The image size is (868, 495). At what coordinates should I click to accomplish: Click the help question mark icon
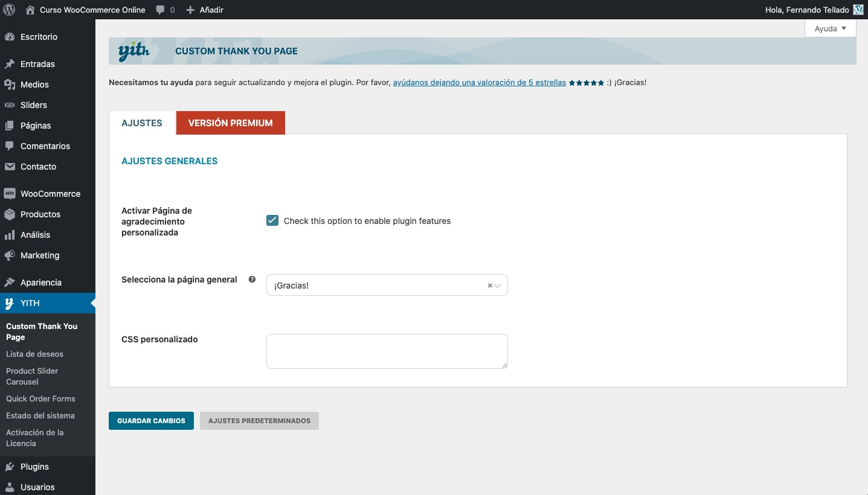[252, 279]
